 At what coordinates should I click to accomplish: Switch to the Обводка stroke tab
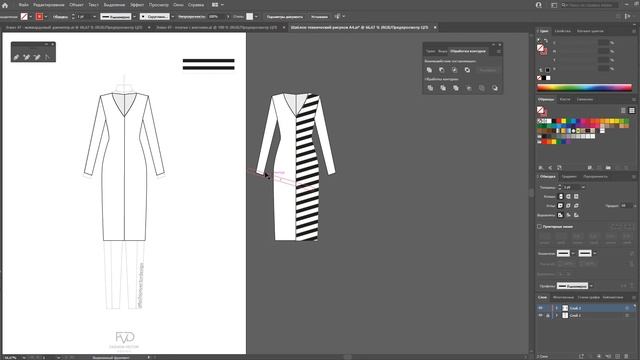click(x=547, y=177)
